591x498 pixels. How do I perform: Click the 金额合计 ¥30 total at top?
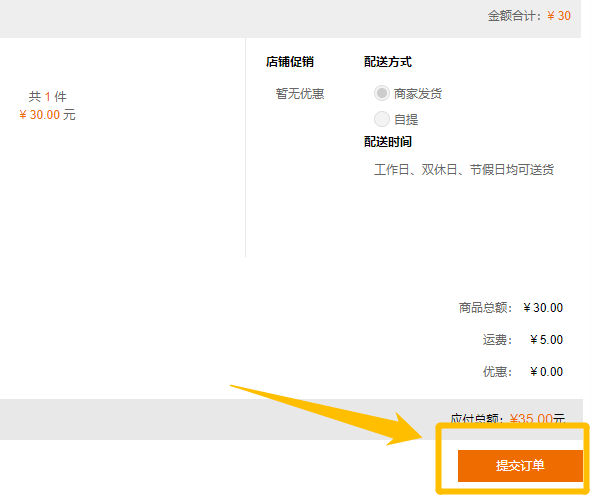(x=529, y=16)
